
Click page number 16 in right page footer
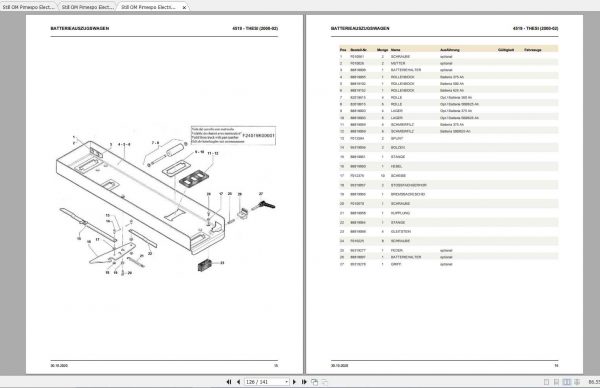(x=556, y=365)
